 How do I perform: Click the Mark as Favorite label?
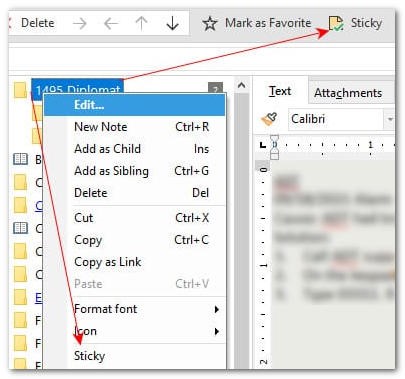pyautogui.click(x=268, y=23)
